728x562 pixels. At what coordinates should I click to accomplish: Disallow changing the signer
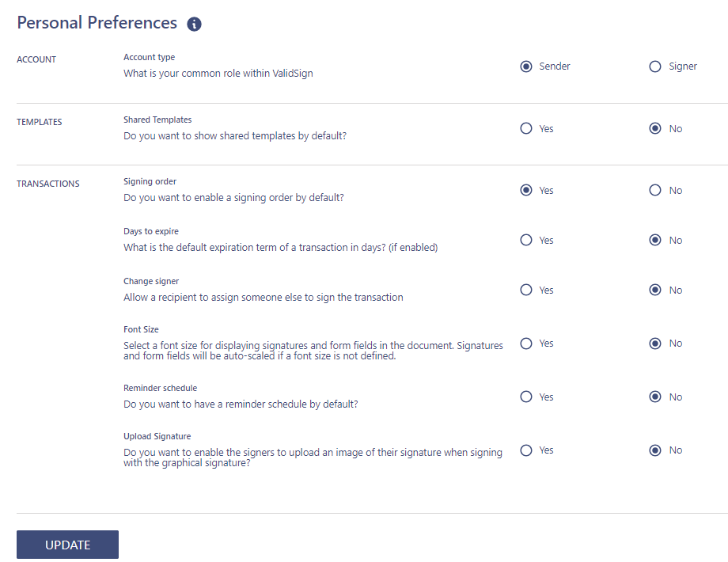point(654,290)
